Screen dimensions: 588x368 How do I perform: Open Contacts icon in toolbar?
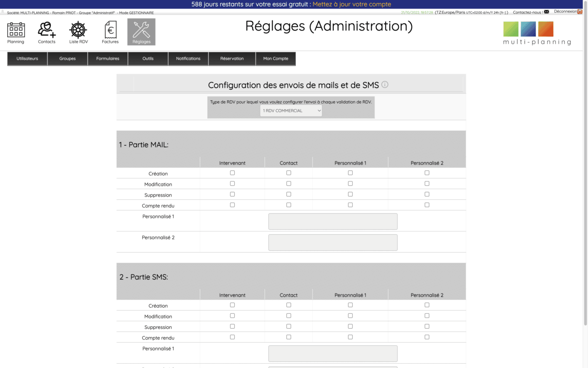[x=46, y=30]
